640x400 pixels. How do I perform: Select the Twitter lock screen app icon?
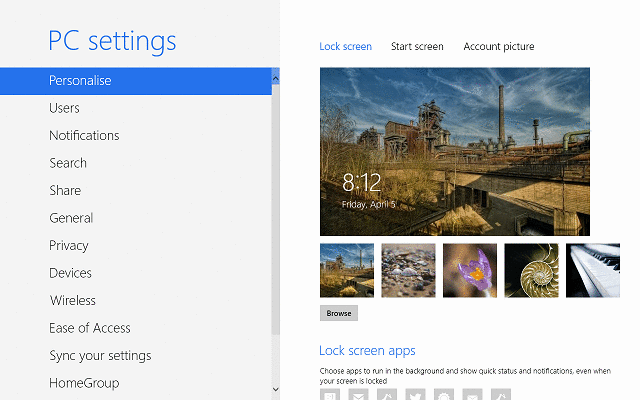[x=416, y=395]
